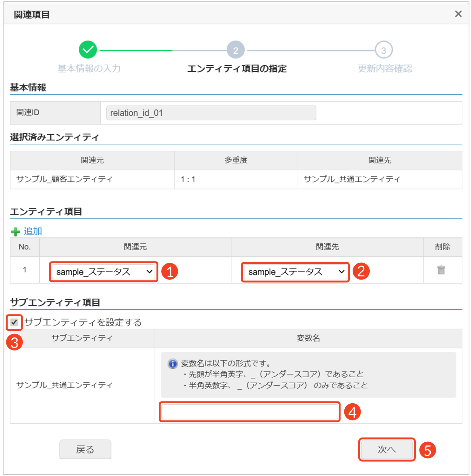The width and height of the screenshot is (471, 476).
Task: Click the green checkmark step 1 icon
Action: click(88, 50)
